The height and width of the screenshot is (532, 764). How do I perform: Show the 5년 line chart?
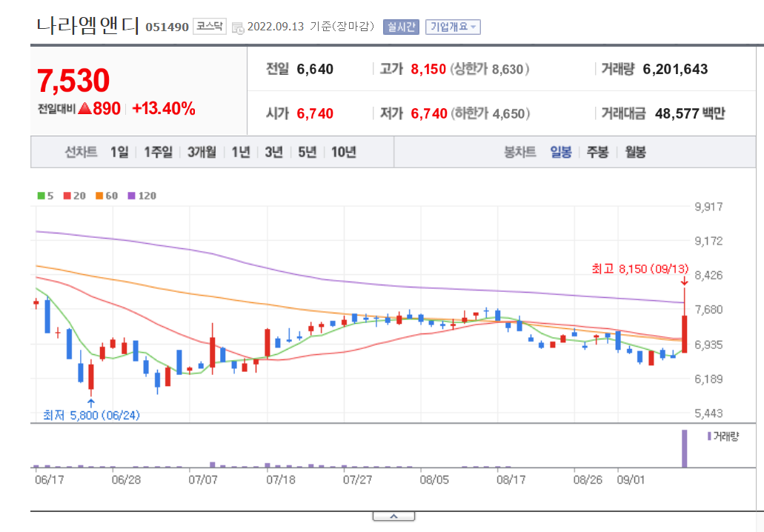pos(307,152)
